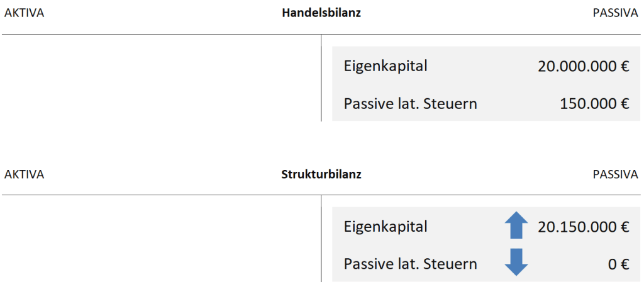
Task: Click the AKTIVA label above Handelsbilanz table
Action: click(25, 13)
